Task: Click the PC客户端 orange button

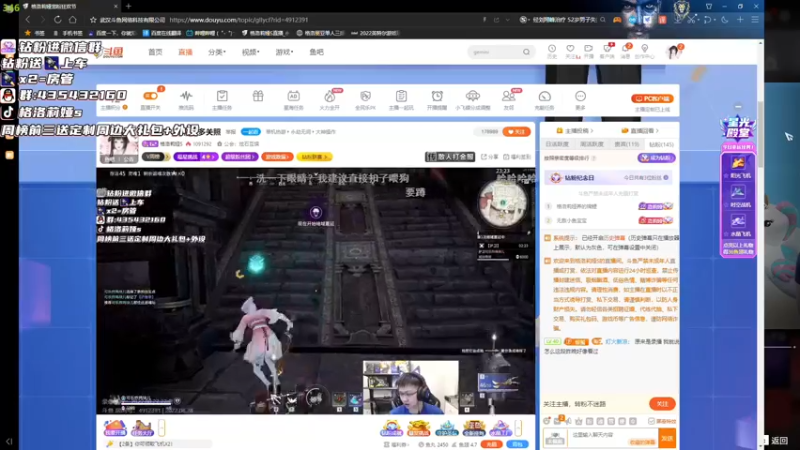Action: (652, 98)
